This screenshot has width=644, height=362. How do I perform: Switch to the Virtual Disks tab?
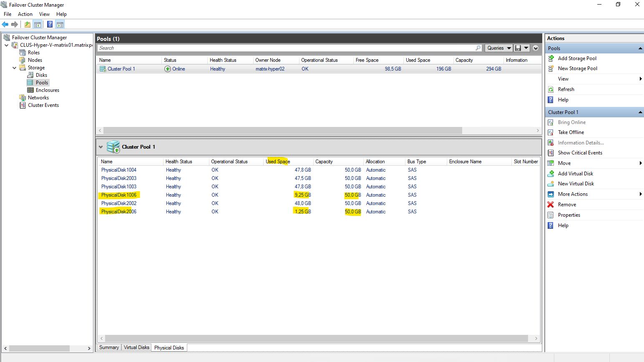(136, 347)
